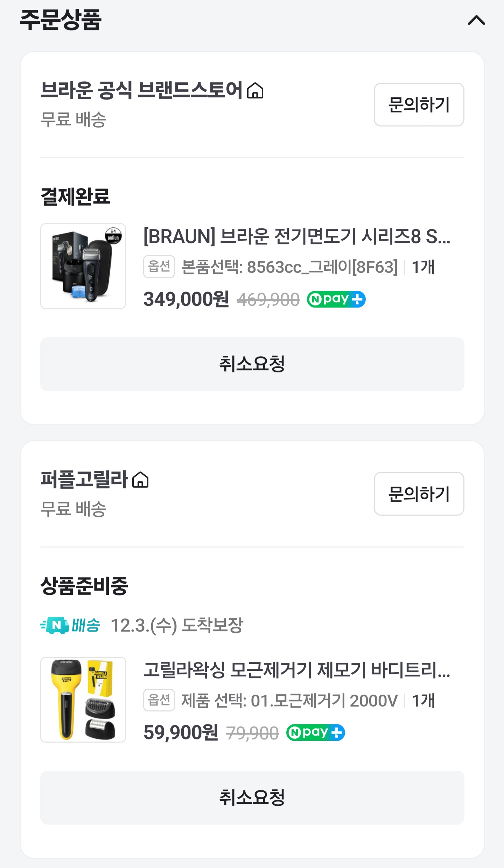
Task: Tap the 12.3.(수) 도착보장 delivery text
Action: coord(177,625)
